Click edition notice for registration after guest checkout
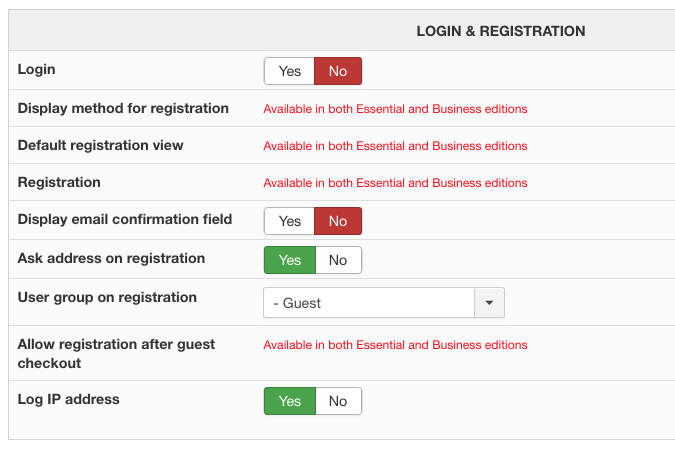 pos(395,345)
